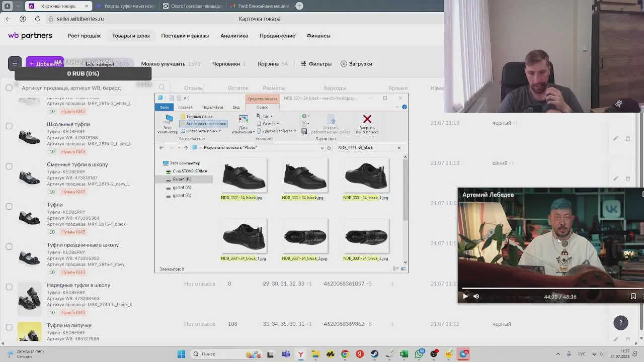644x362 pixels.
Task: Open Steam from the taskbar
Action: [374, 354]
